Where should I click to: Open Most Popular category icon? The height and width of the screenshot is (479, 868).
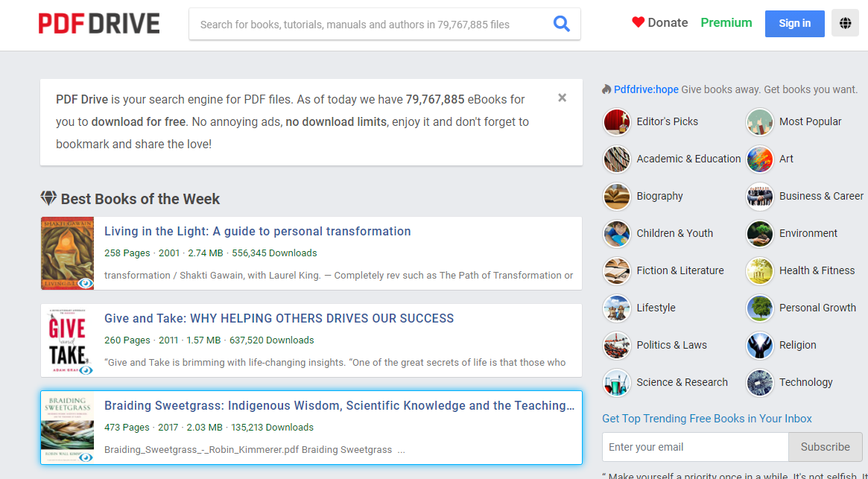[759, 122]
